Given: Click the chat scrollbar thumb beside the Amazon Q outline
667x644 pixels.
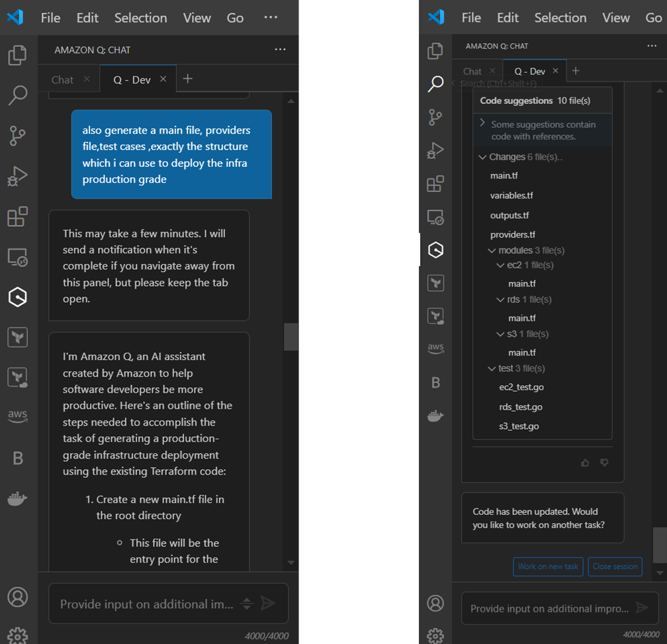Looking at the screenshot, I should [290, 337].
